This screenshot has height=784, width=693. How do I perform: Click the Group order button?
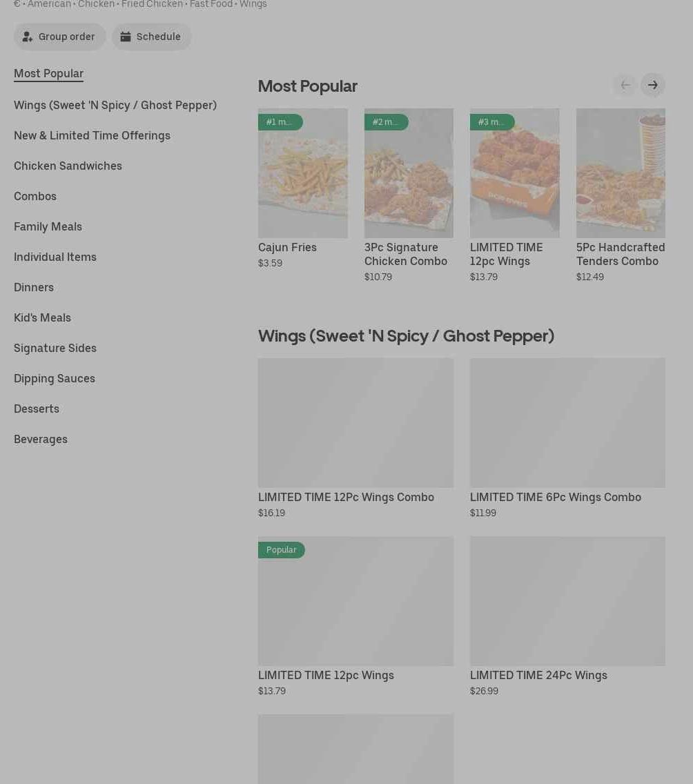point(59,37)
